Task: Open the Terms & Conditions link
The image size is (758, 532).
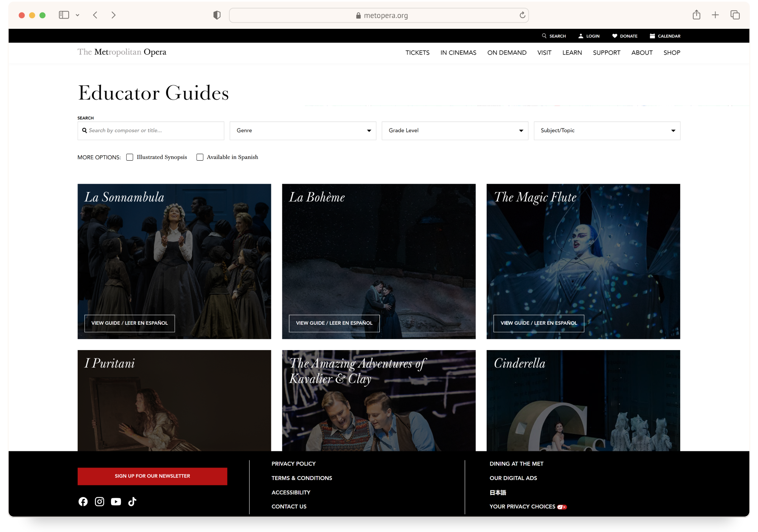Action: (302, 478)
